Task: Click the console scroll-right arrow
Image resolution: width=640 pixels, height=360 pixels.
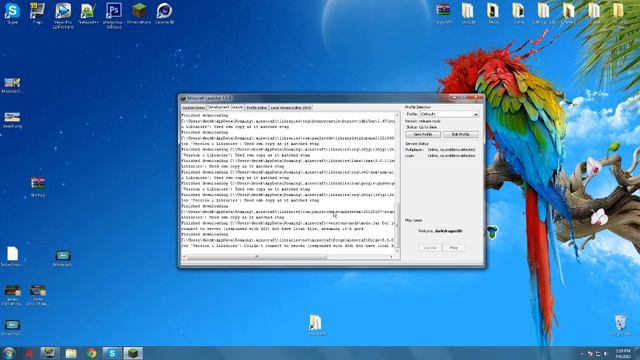Action: (x=391, y=257)
